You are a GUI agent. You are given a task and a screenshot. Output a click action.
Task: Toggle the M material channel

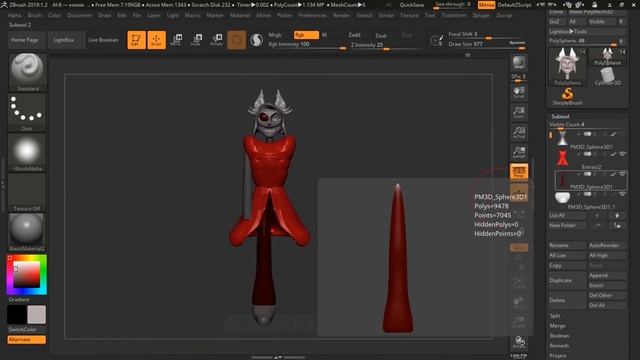point(324,35)
